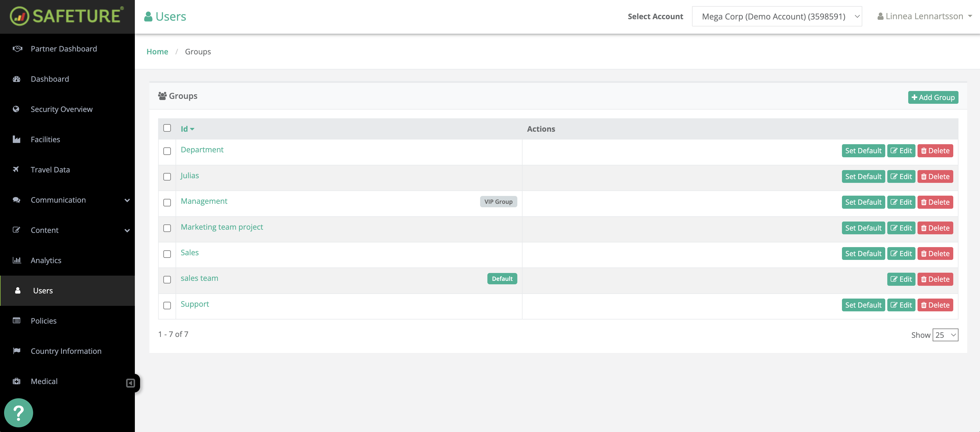Check the select-all checkbox in table header

(x=167, y=128)
